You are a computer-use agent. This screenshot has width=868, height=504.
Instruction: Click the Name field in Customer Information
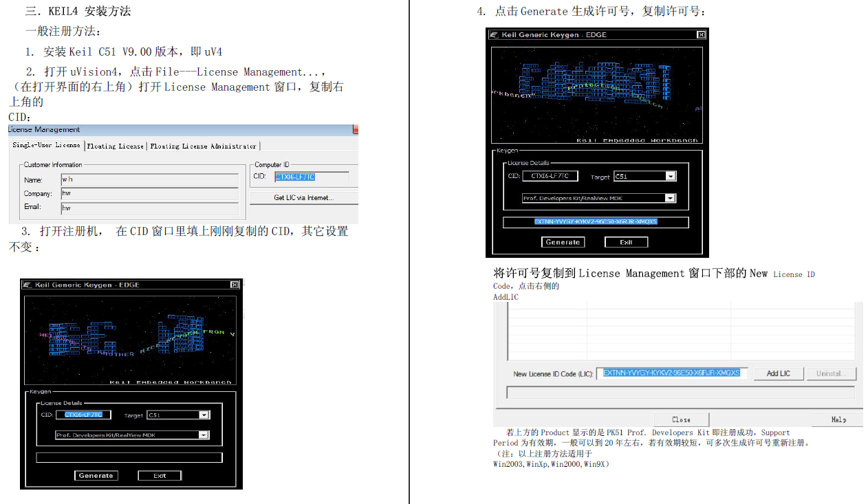pyautogui.click(x=149, y=179)
